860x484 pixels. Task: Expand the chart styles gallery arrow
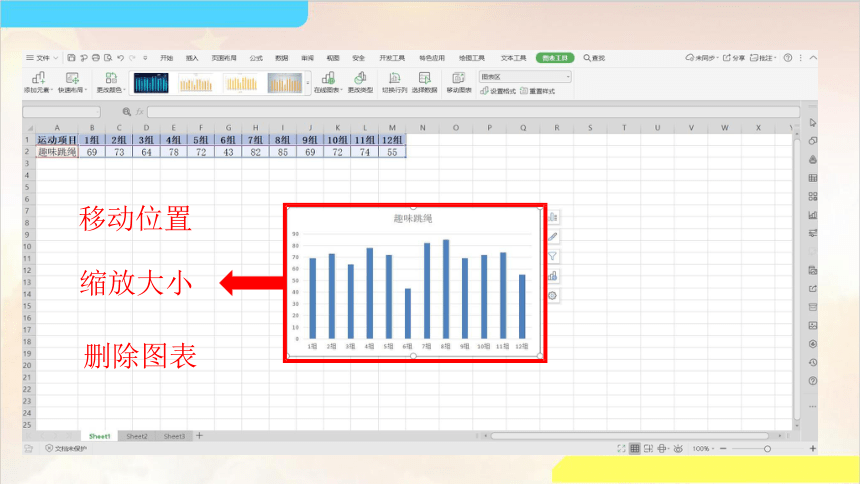tap(308, 83)
